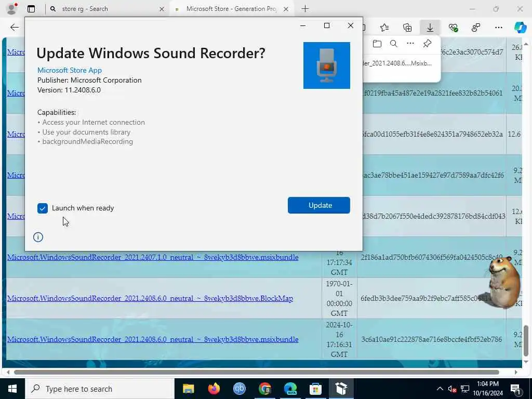
Task: Close the store rg - Search tab
Action: 162,9
